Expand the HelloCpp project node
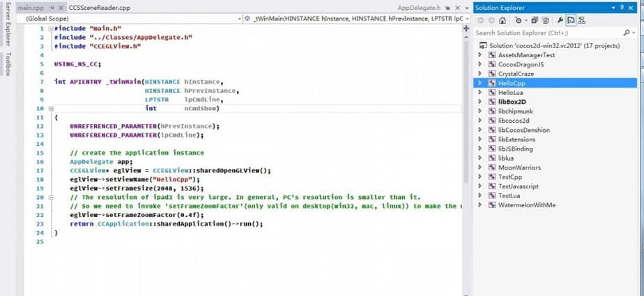Screen dimensions: 644x296 (480, 82)
